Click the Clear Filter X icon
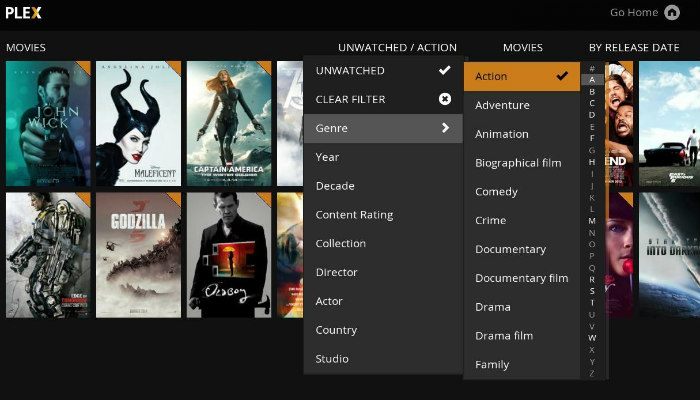700x400 pixels. pos(444,99)
